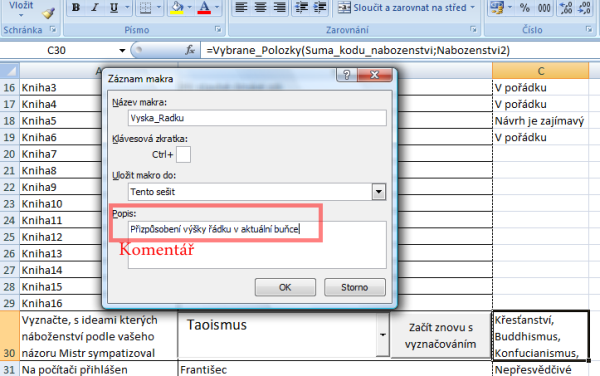
Task: Select cell Na počítači přihlášen
Action: pos(99,369)
